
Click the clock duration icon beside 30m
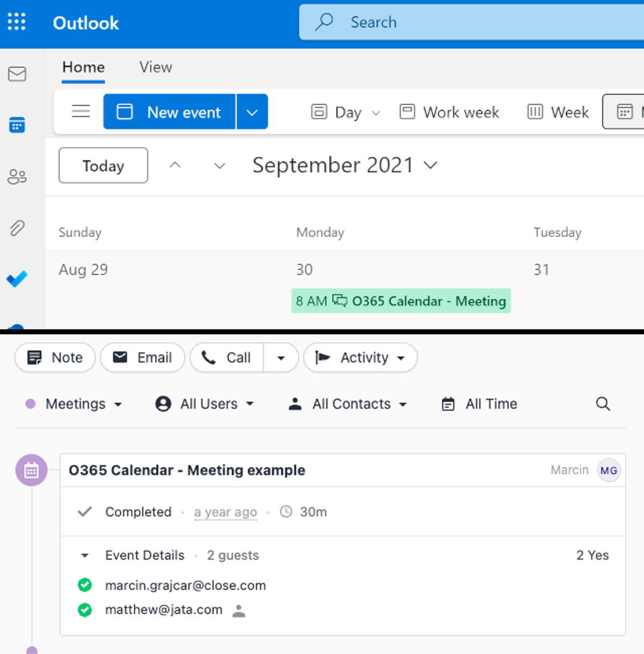[x=286, y=512]
